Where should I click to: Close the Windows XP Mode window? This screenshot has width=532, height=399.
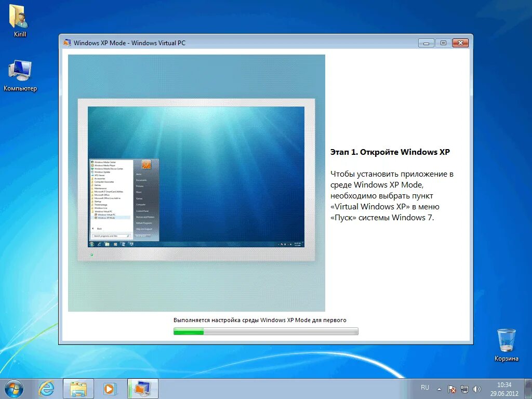coord(460,43)
